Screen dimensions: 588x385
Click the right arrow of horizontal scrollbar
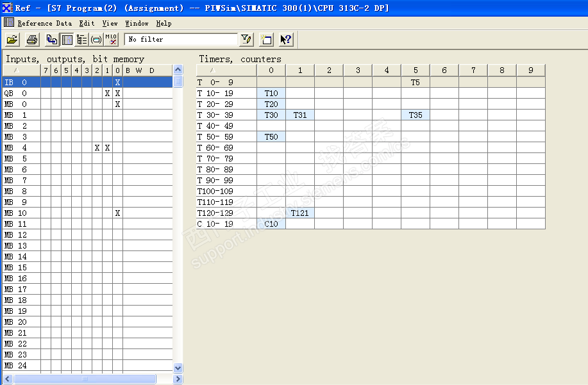coord(178,379)
